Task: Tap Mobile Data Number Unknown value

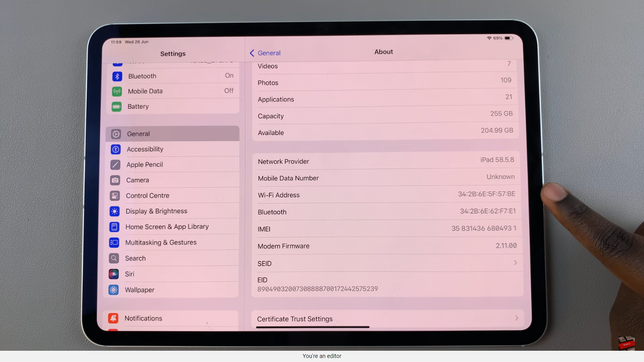Action: (500, 177)
